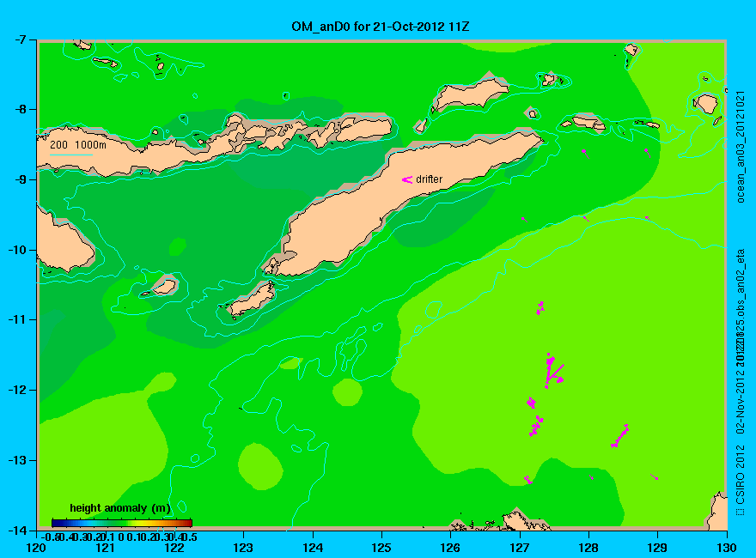Click the latitude axis label '-12'
Viewport: 756px width, 558px height.
pos(17,390)
